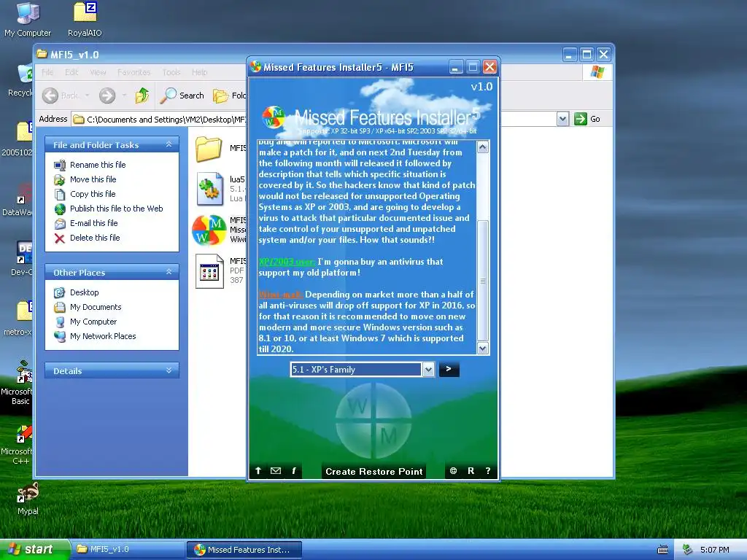Click the Microsoft C++ desktop shortcut icon
The width and height of the screenshot is (747, 560).
pyautogui.click(x=24, y=433)
